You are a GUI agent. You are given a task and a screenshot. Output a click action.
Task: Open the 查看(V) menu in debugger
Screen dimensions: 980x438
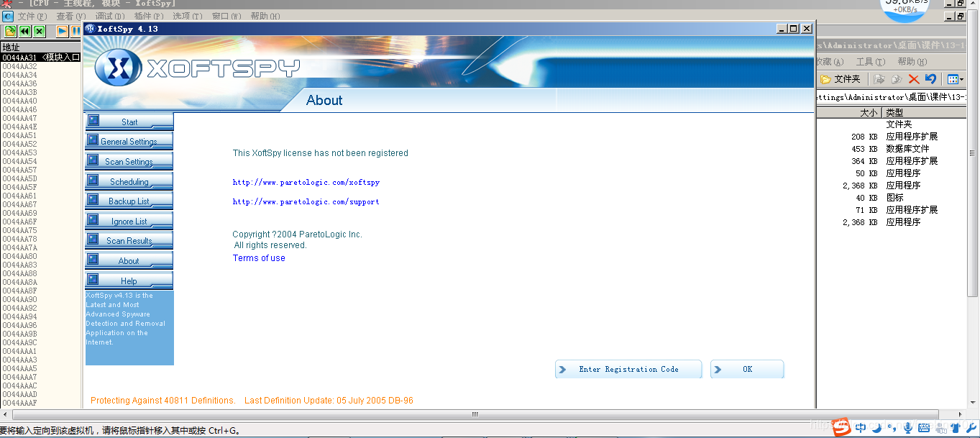pyautogui.click(x=71, y=16)
